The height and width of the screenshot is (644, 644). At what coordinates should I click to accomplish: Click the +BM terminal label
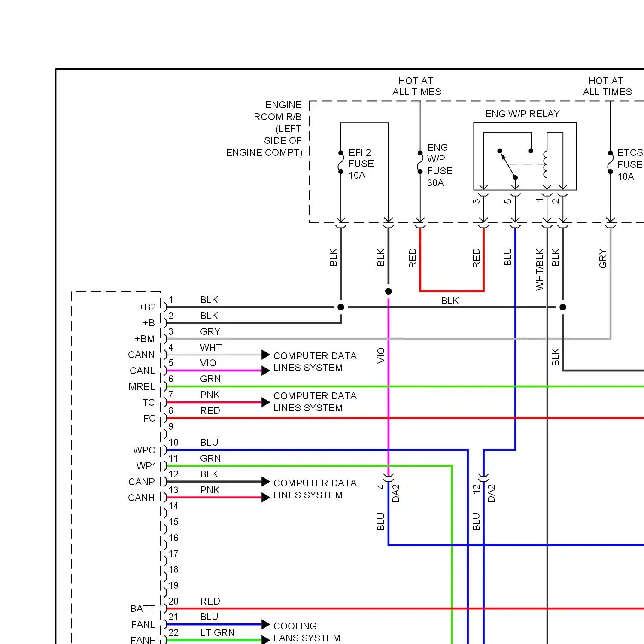coord(145,339)
